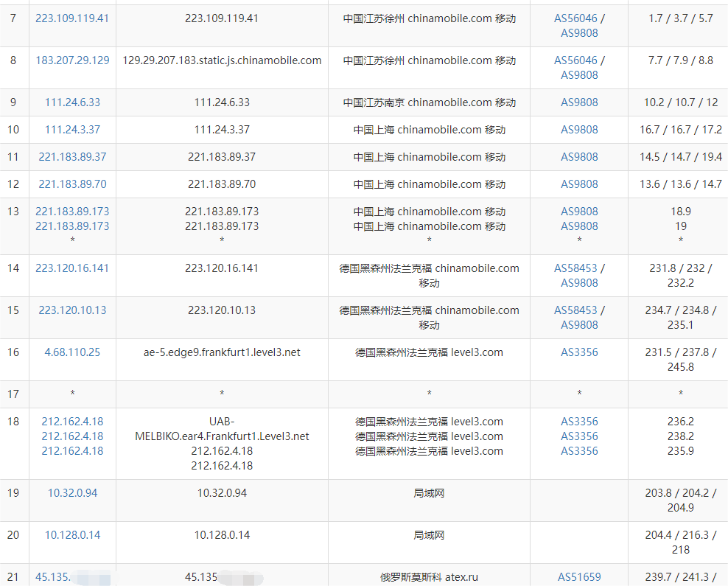Click AS56046 in hop 8 row

pyautogui.click(x=575, y=60)
